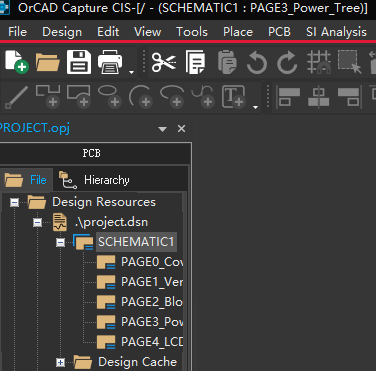Click the OrCAD application icon in title bar
The height and width of the screenshot is (371, 376).
point(5,7)
